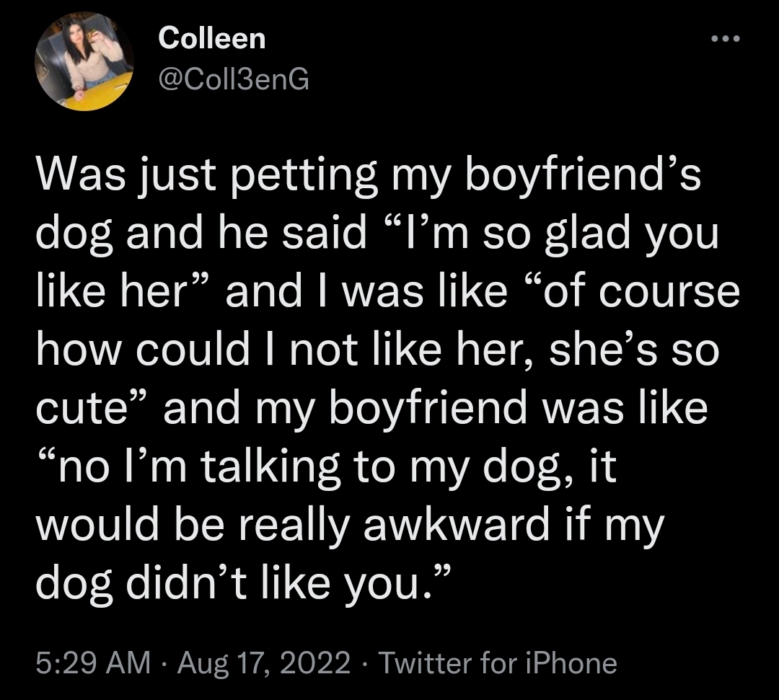Click the word "awkward" in the tweet
Image resolution: width=779 pixels, height=700 pixels.
pos(456,526)
